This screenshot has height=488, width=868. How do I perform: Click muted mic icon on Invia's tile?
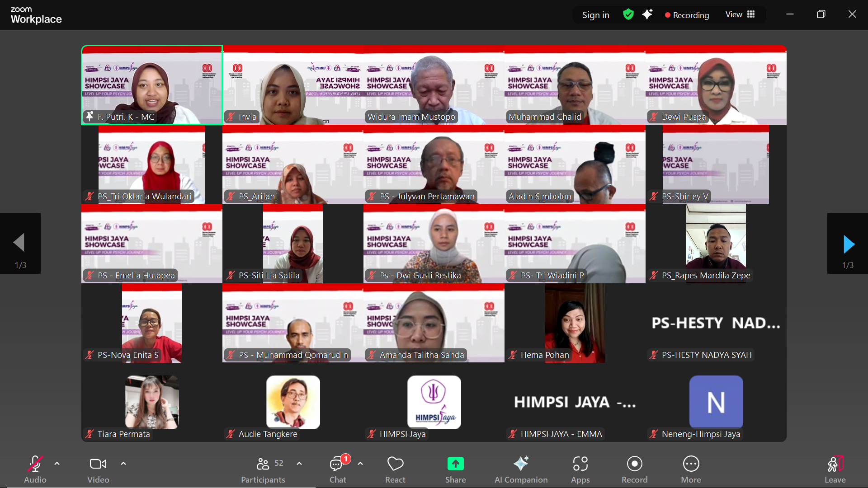pos(231,117)
